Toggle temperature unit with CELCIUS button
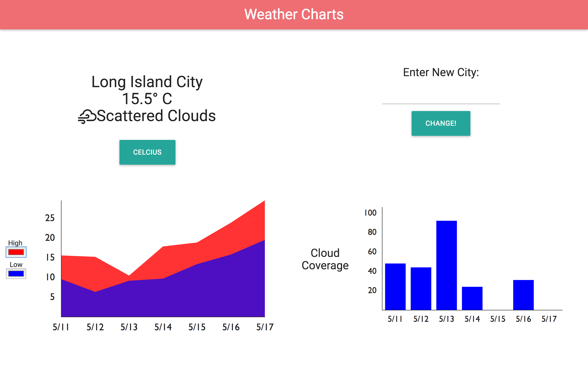Image resolution: width=588 pixels, height=367 pixels. tap(147, 152)
